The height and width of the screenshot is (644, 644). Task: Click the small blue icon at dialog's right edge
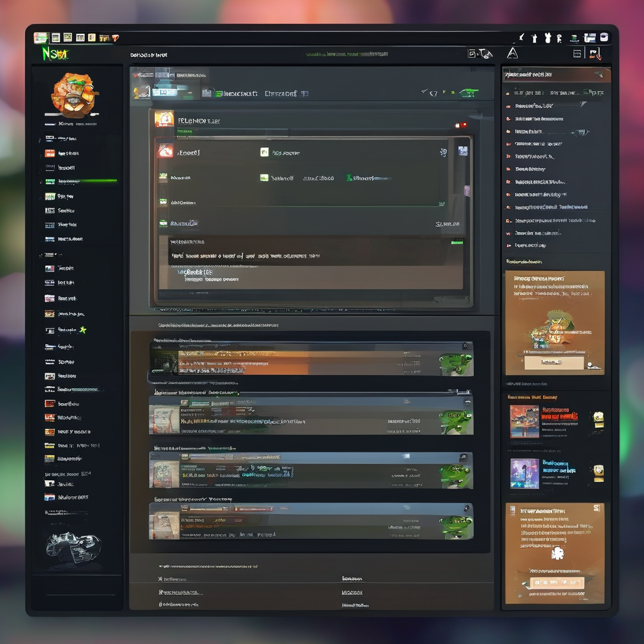coord(463,151)
